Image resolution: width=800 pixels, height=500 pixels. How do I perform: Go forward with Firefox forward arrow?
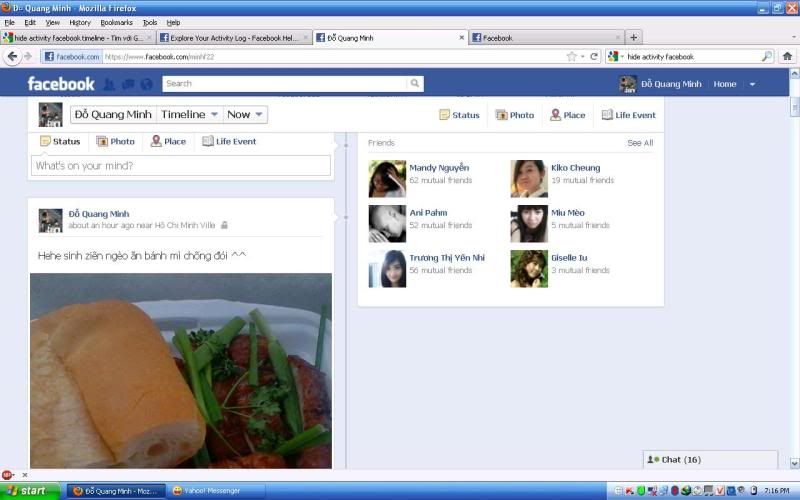pyautogui.click(x=28, y=56)
